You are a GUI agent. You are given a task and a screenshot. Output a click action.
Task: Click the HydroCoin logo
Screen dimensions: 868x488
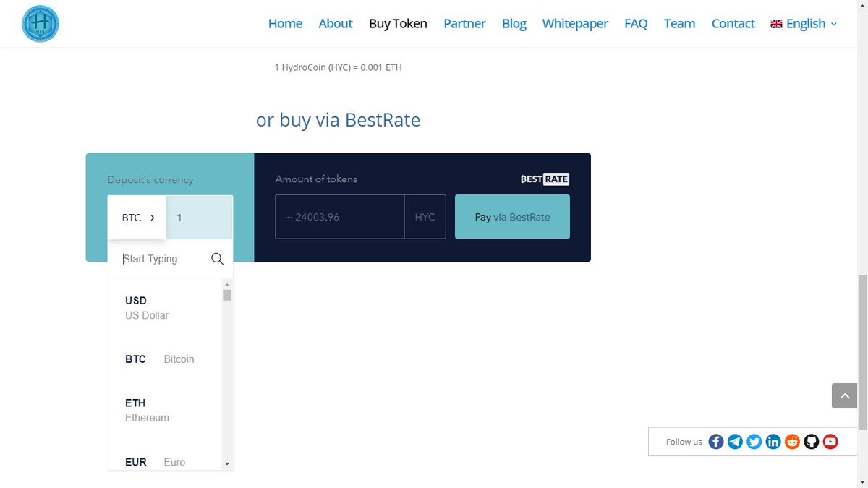(41, 24)
